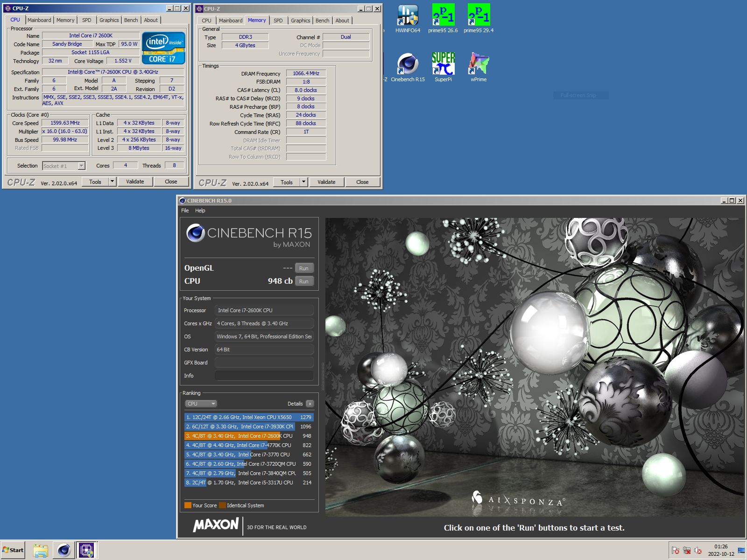
Task: Click the muted volume tray icon
Action: [698, 551]
